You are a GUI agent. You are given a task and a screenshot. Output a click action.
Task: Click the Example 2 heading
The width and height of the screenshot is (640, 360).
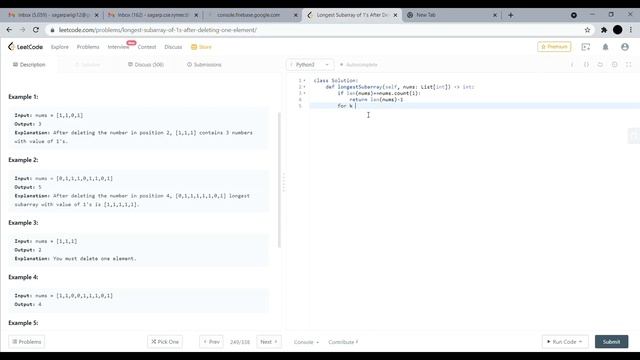23,160
